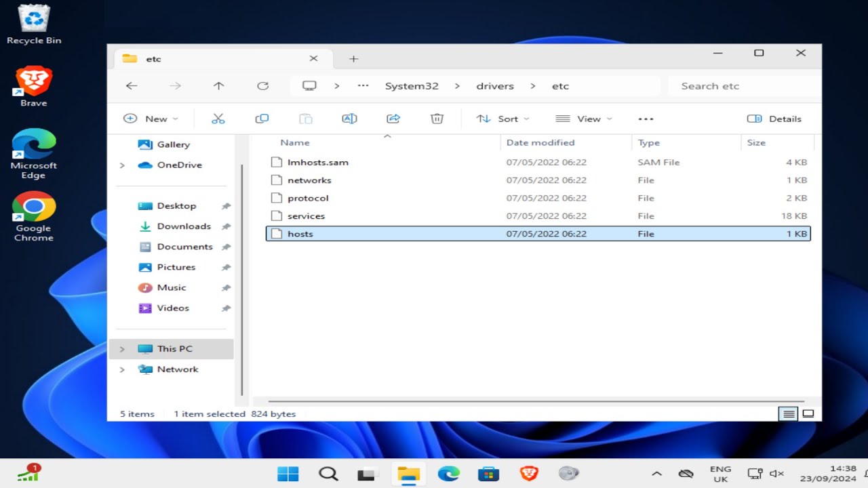Click the Copy icon in toolbar
The width and height of the screenshot is (868, 488).
point(262,119)
